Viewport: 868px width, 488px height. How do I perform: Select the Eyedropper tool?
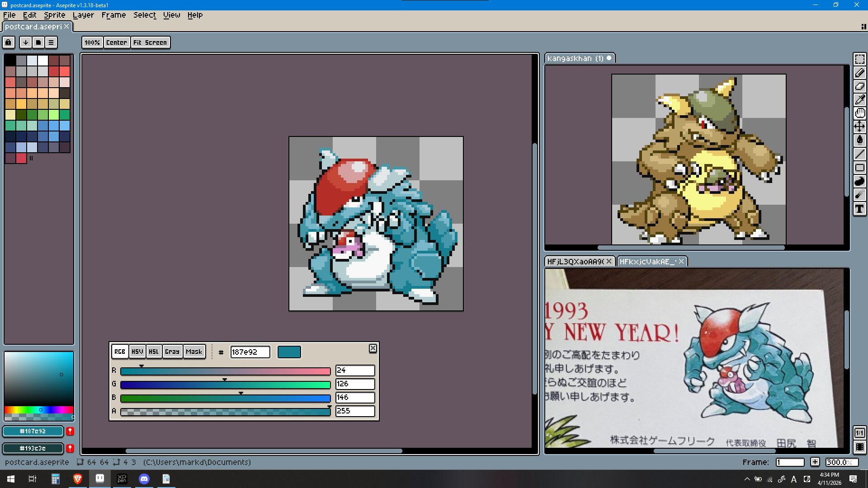859,100
